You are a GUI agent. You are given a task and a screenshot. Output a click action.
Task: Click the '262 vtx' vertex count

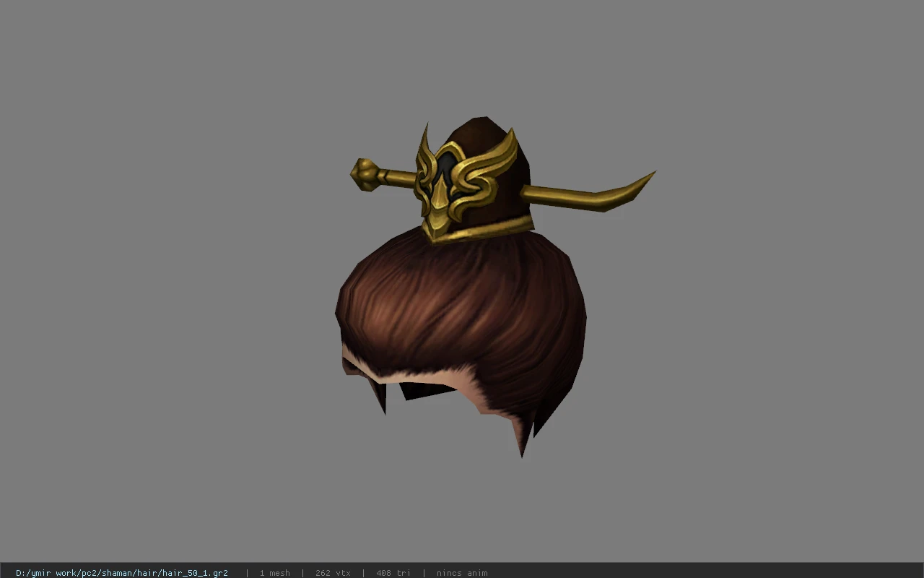point(333,573)
